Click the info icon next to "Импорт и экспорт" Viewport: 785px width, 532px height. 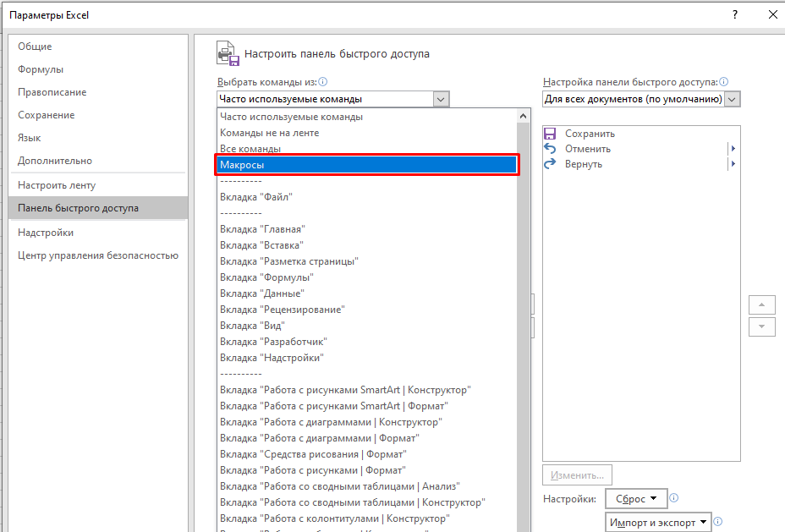pos(718,522)
